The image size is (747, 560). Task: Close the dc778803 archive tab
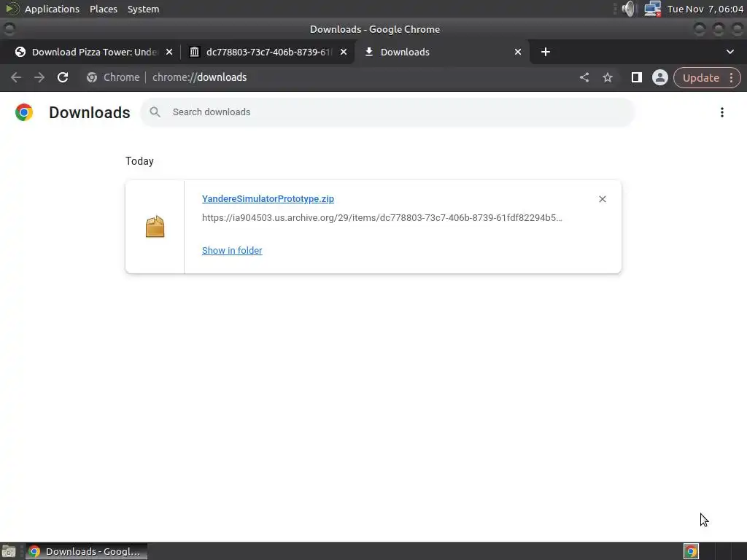344,52
